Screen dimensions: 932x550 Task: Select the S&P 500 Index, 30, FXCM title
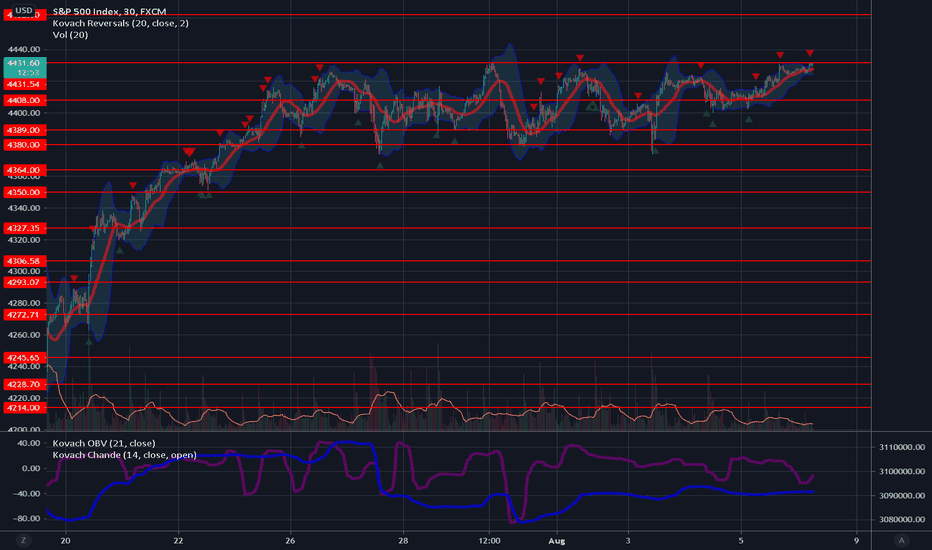pos(109,11)
